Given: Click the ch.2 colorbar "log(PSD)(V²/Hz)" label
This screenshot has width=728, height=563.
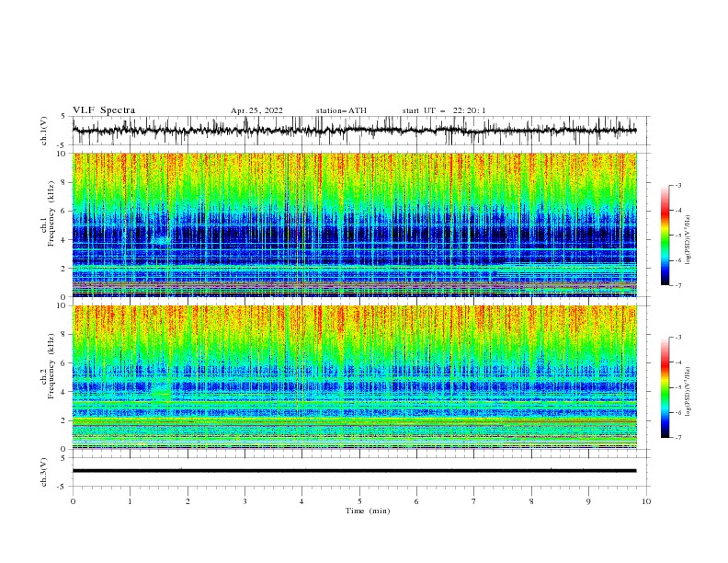Looking at the screenshot, I should [688, 391].
